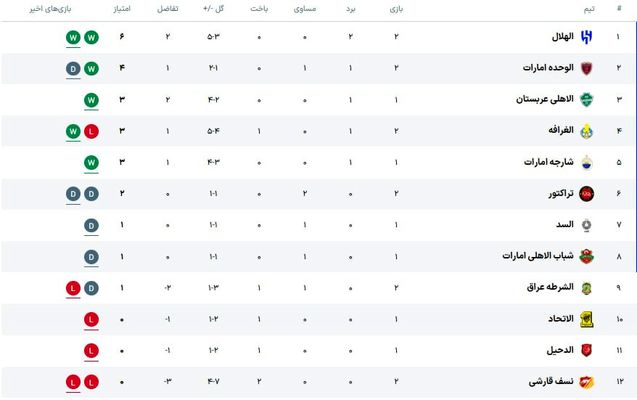Image resolution: width=637 pixels, height=400 pixels.
Task: Click the Tractor team red logo
Action: (587, 193)
